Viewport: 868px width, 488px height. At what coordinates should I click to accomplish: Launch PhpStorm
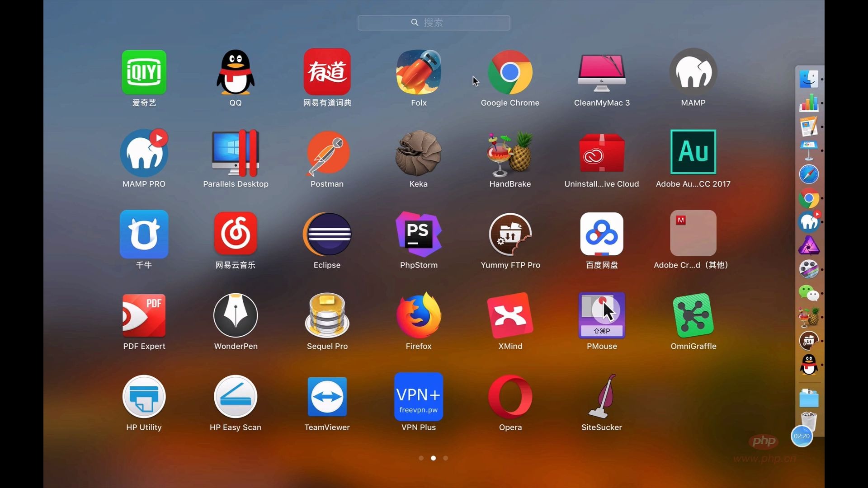tap(419, 234)
